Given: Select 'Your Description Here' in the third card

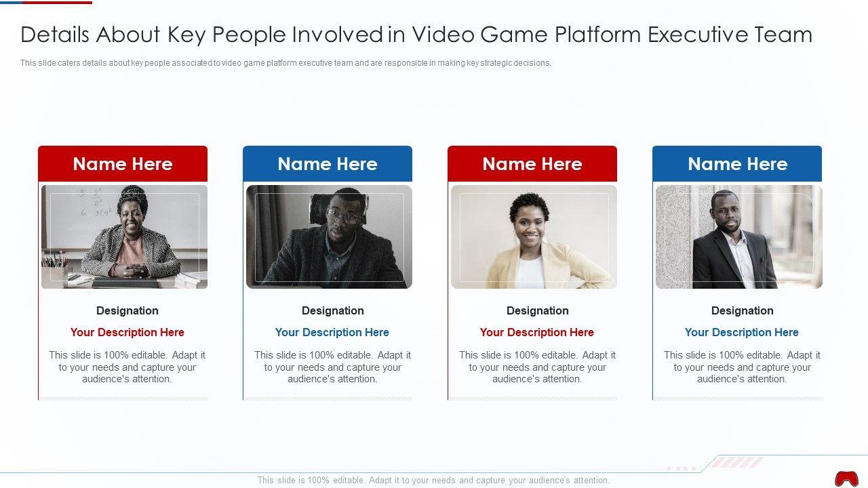Looking at the screenshot, I should click(537, 332).
